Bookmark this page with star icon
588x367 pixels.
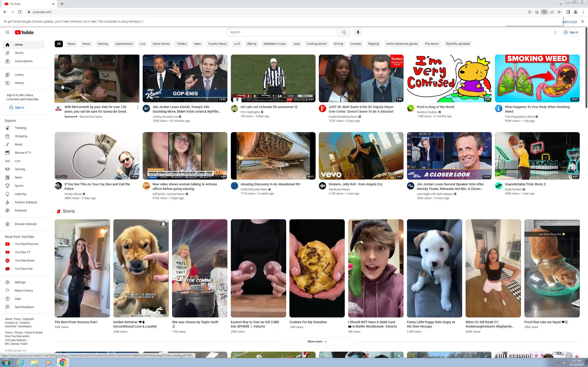559,12
